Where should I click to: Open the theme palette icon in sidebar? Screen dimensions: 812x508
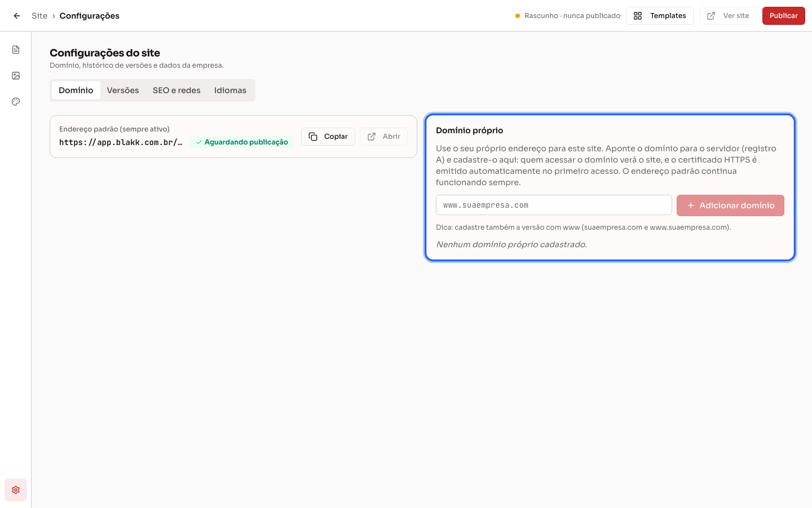[16, 102]
